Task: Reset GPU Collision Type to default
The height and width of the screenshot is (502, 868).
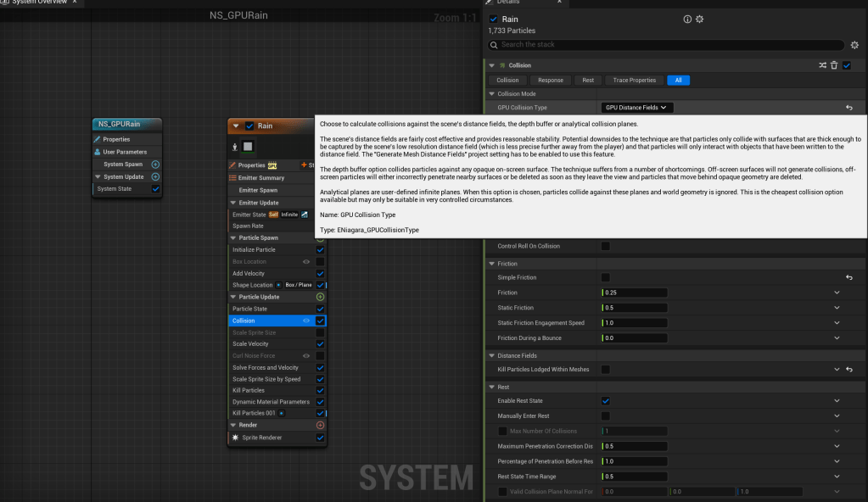Action: [848, 108]
